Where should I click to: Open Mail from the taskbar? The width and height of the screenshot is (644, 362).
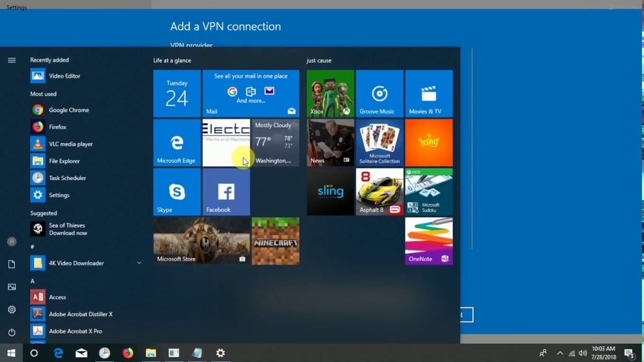pos(82,353)
